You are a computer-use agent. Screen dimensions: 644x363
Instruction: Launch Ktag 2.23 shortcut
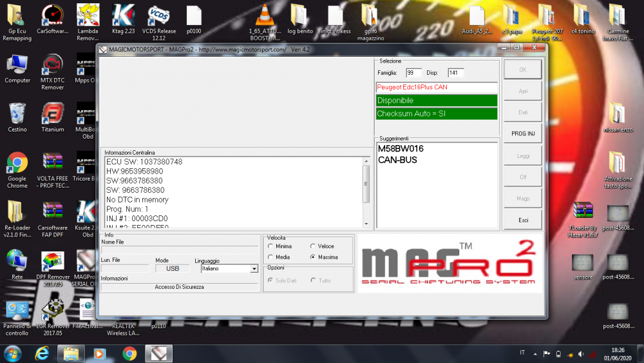pos(123,19)
